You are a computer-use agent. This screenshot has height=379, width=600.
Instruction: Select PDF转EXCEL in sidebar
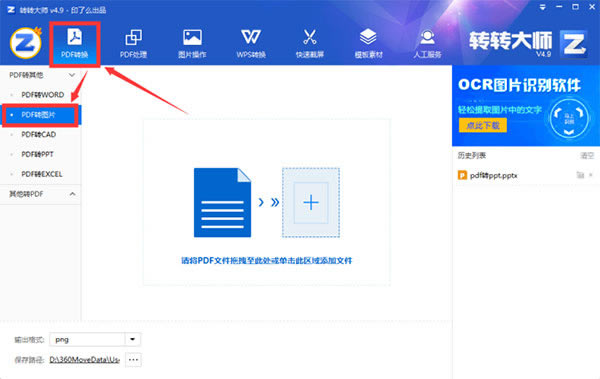(41, 174)
